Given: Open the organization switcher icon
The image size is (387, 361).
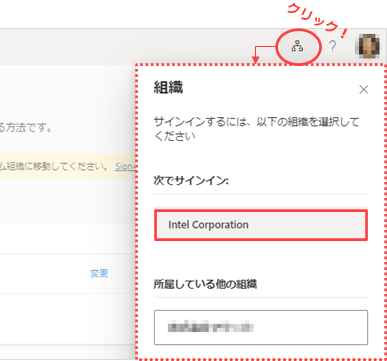Looking at the screenshot, I should 297,46.
